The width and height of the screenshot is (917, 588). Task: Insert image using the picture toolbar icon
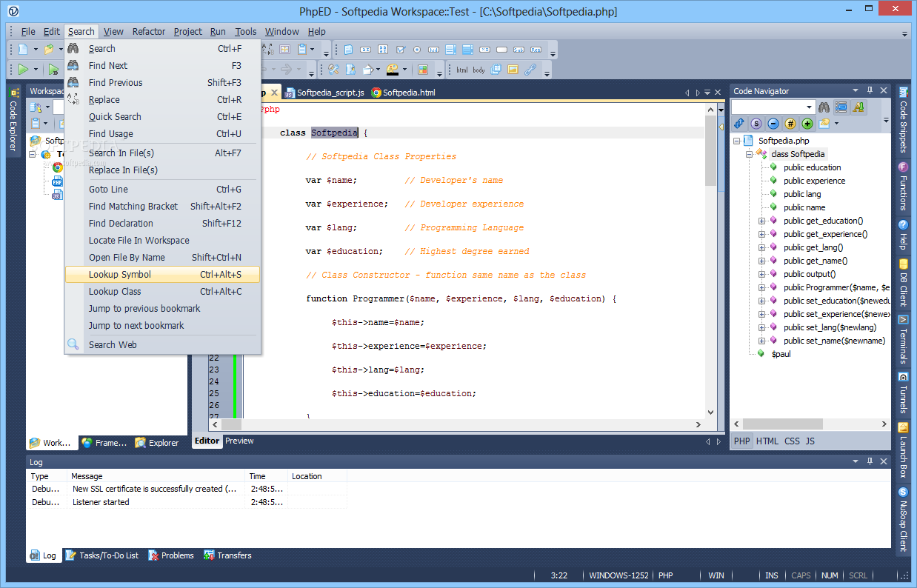click(x=513, y=70)
